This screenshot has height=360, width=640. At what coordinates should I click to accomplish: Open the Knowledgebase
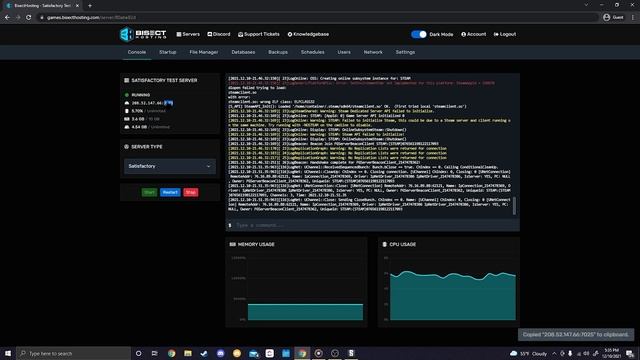308,34
